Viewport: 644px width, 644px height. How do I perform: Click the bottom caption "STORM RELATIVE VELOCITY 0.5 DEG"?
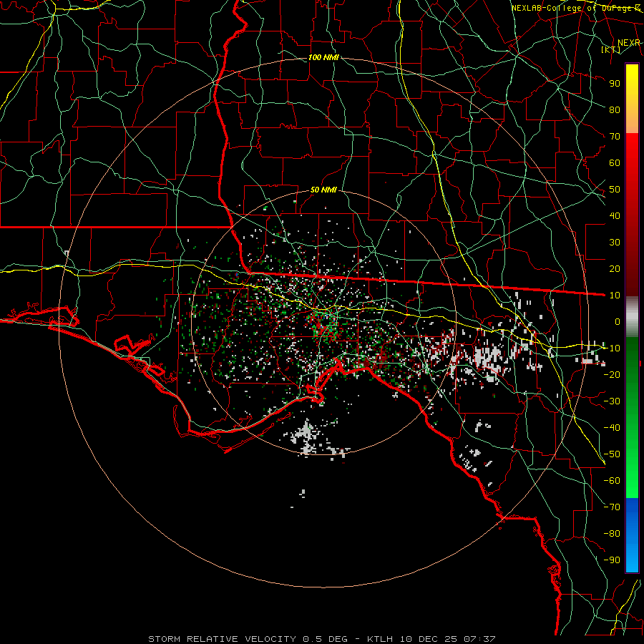pos(248,639)
